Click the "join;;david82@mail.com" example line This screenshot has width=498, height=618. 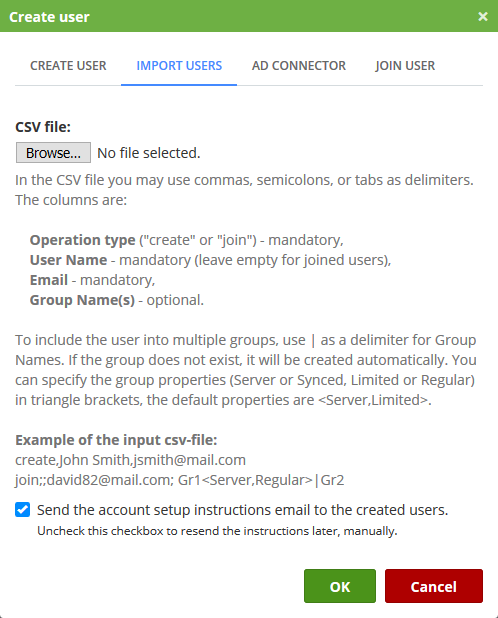click(x=180, y=480)
